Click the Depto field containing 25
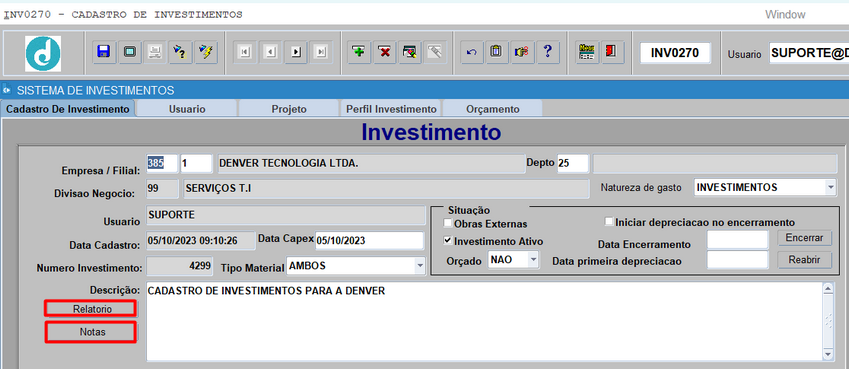Viewport: 849px width, 369px height. [573, 163]
